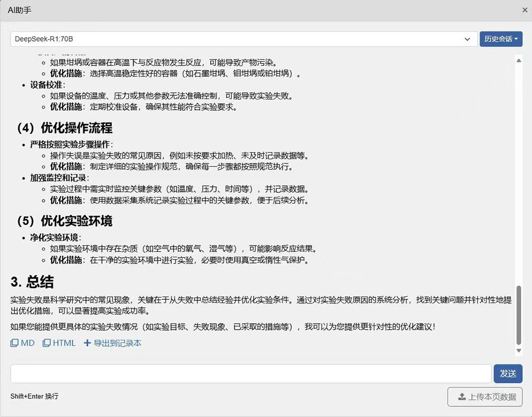Click the plus icon to export to notebook
The height and width of the screenshot is (417, 532).
click(87, 343)
